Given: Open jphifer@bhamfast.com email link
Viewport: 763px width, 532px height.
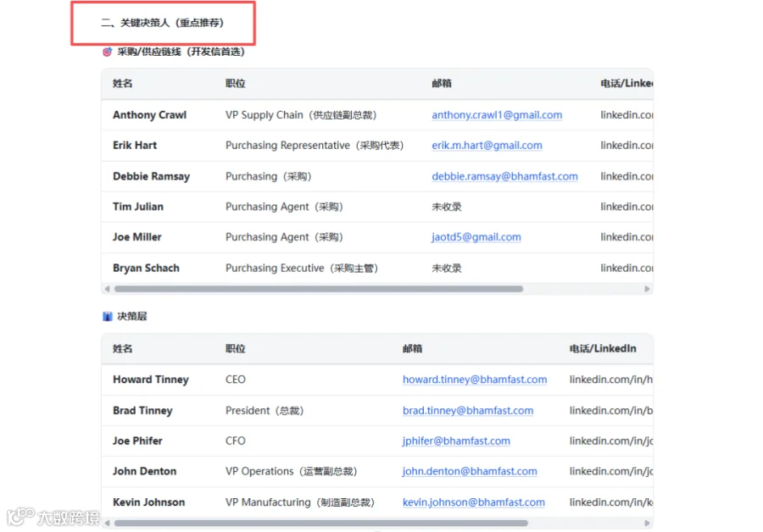Looking at the screenshot, I should 456,441.
